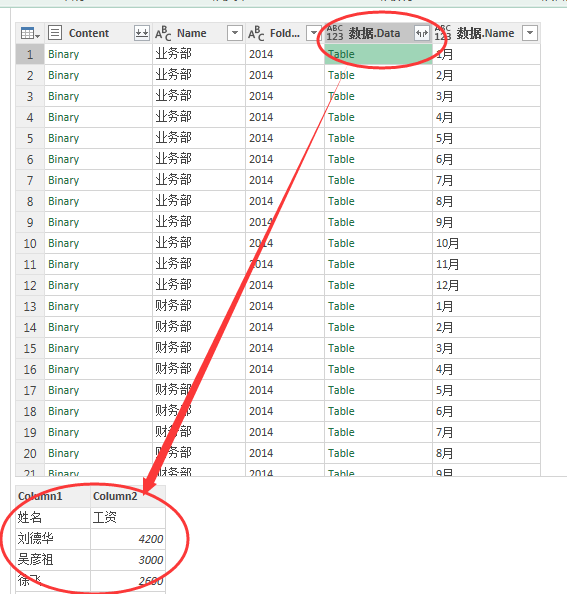The width and height of the screenshot is (567, 594).
Task: Click the 工资 cell in the preview
Action: 128,517
